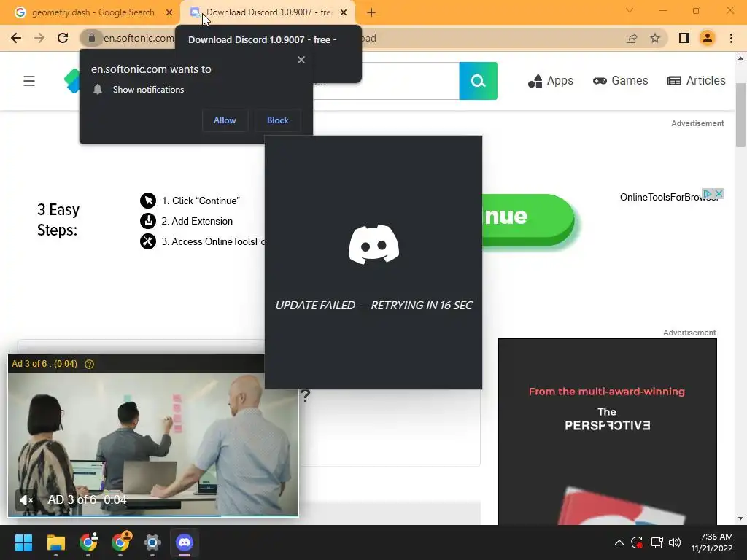Click the lock site info icon

[x=92, y=38]
